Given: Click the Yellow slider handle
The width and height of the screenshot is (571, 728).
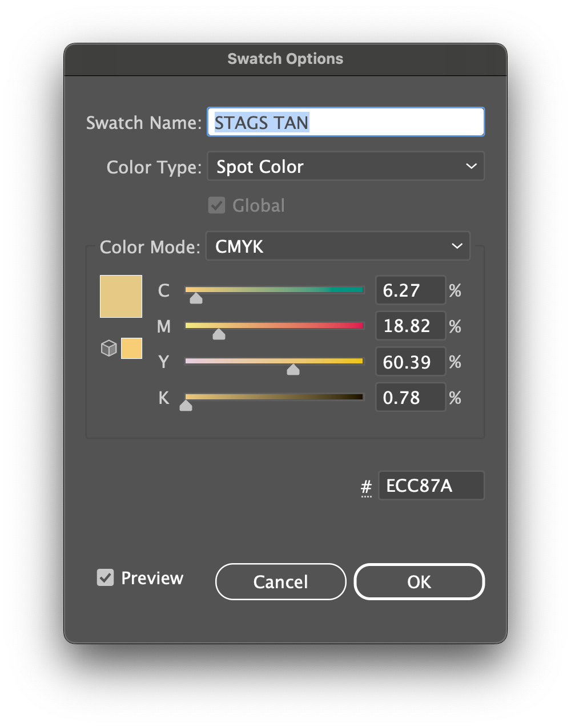Looking at the screenshot, I should (293, 370).
